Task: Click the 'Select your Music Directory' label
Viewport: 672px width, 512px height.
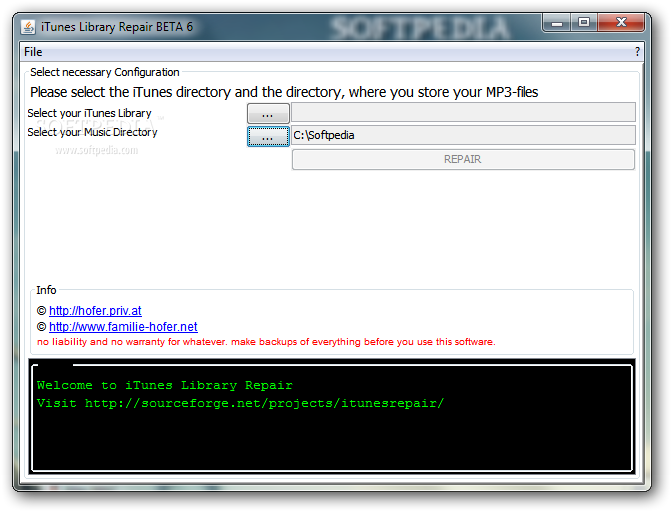Action: [92, 132]
